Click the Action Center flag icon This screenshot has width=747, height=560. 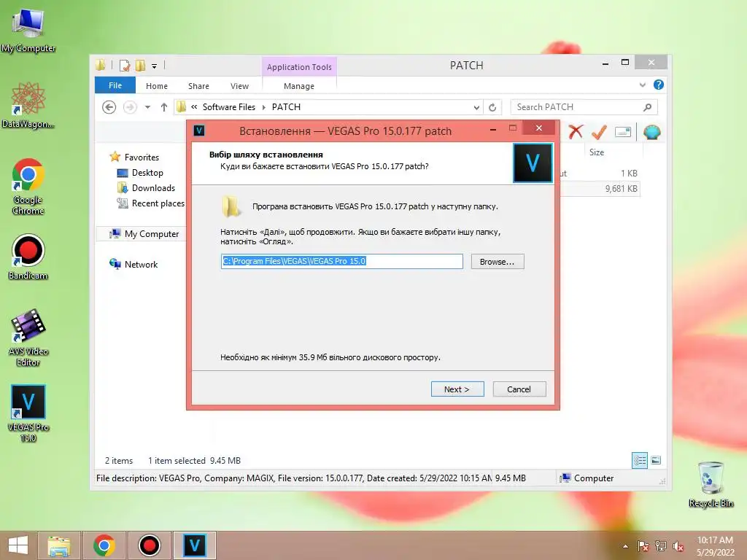[x=643, y=546]
